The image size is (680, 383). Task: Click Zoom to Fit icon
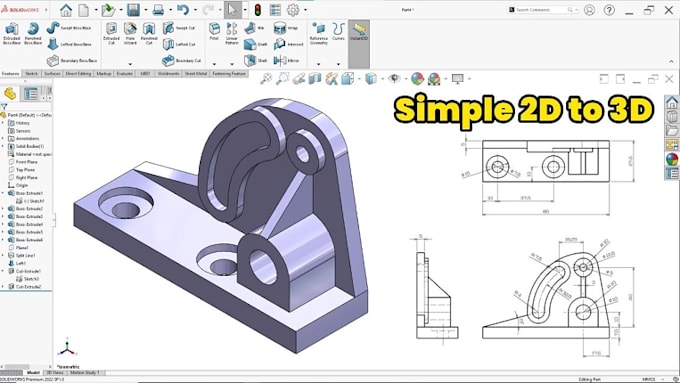(x=266, y=79)
